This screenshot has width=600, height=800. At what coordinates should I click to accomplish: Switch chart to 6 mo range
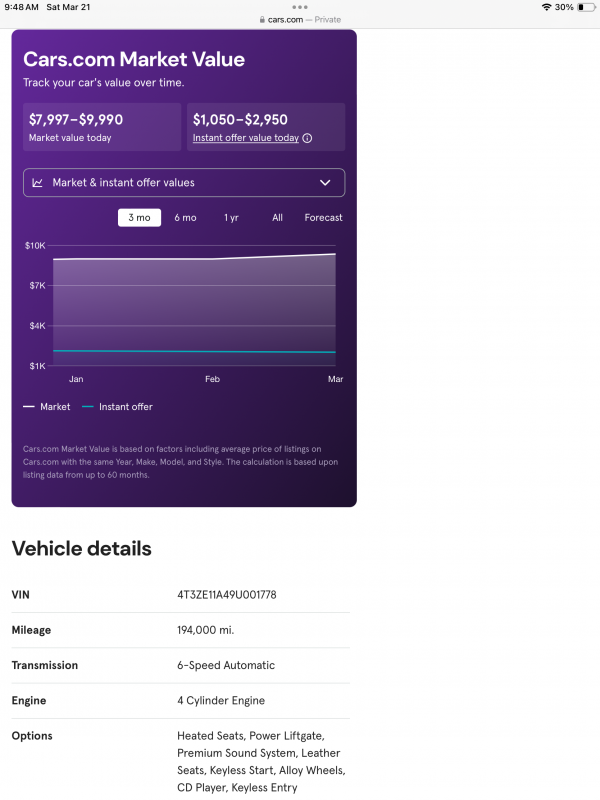[185, 217]
